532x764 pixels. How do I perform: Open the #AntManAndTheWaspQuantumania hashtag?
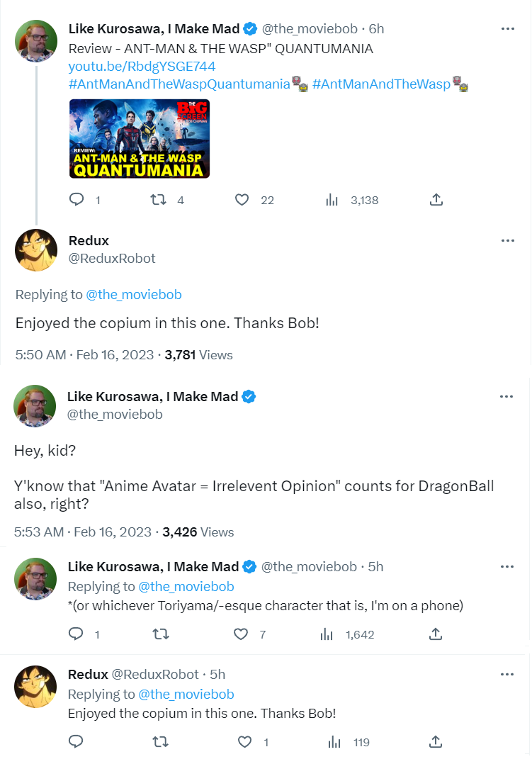pos(180,84)
